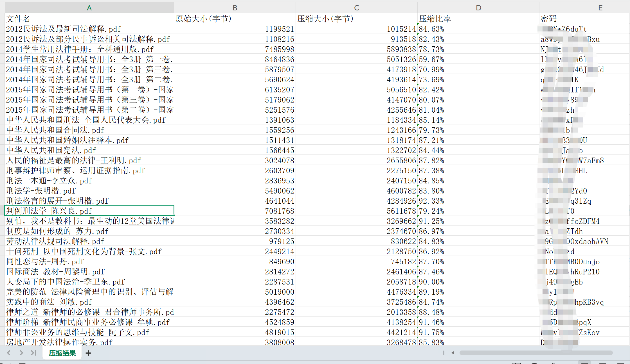Select column E by its header
Image resolution: width=630 pixels, height=364 pixels.
click(x=600, y=8)
